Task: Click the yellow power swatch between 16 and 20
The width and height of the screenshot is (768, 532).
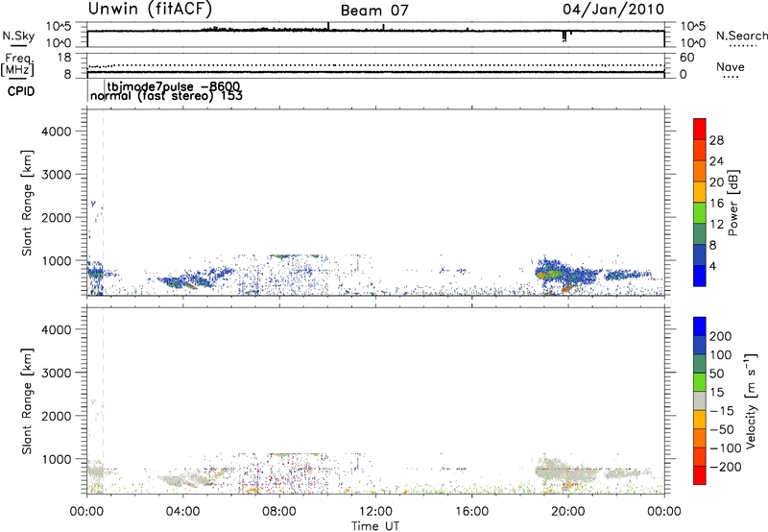Action: click(x=700, y=192)
